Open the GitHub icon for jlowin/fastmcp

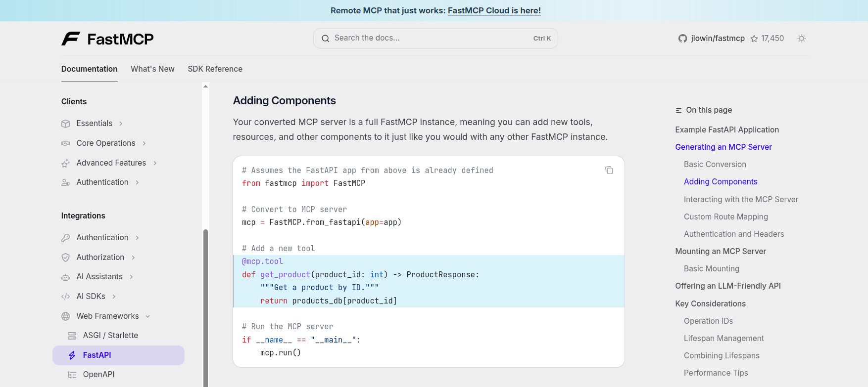[682, 39]
